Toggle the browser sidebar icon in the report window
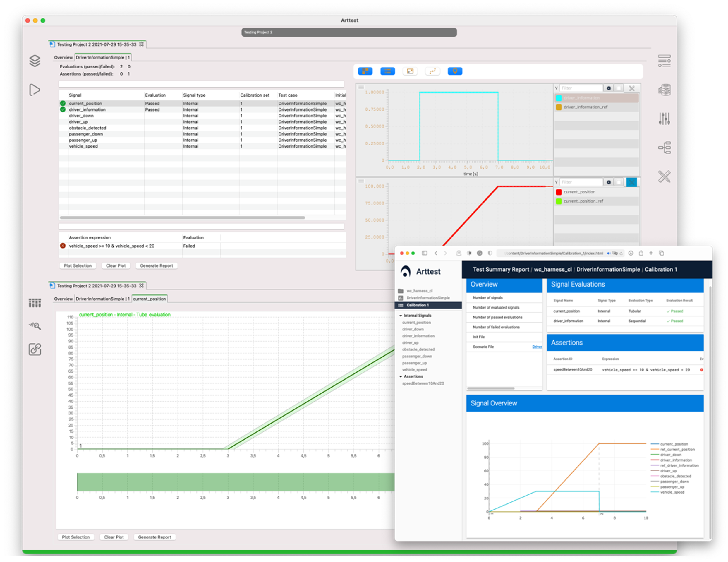728x562 pixels. [424, 253]
